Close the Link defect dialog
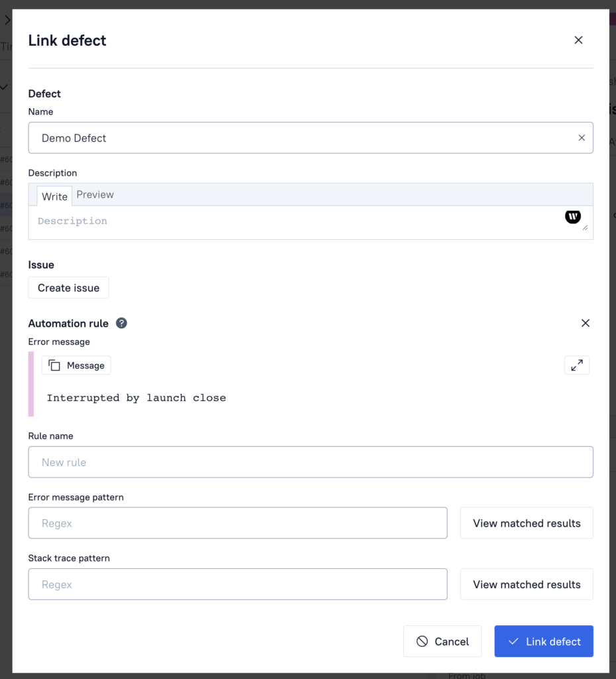Screen dimensions: 616x679 pyautogui.click(x=578, y=40)
